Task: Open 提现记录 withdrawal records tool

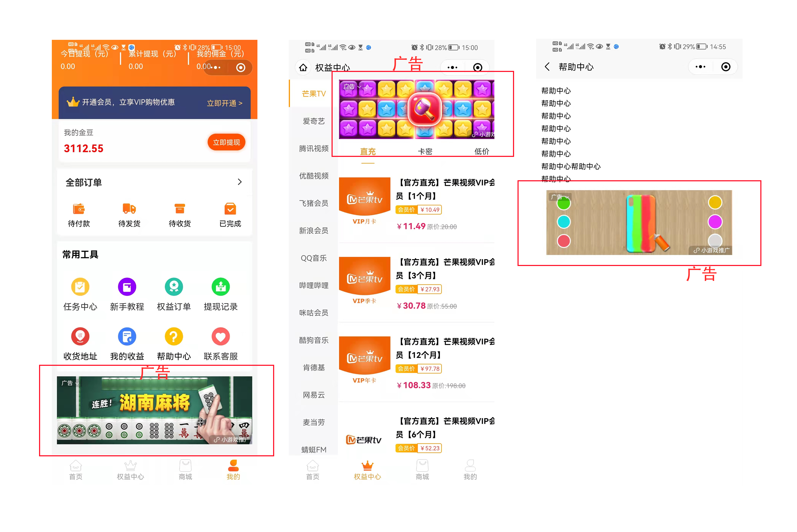Action: click(221, 294)
